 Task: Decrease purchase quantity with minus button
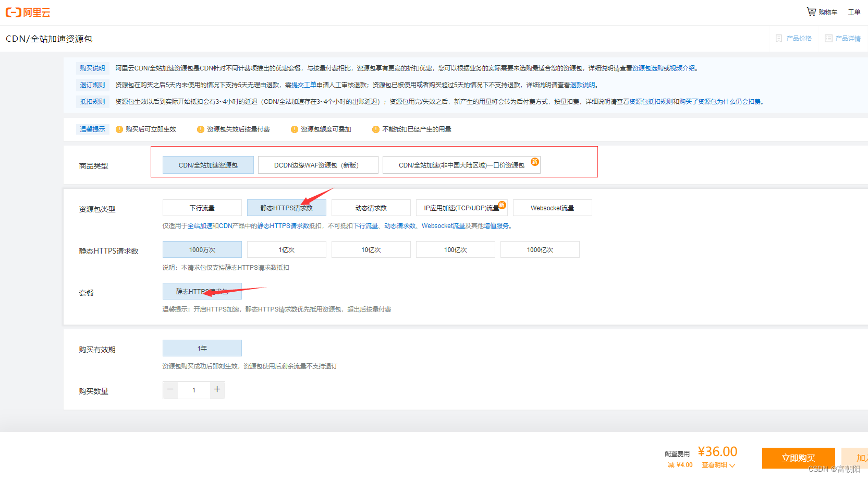coord(170,390)
